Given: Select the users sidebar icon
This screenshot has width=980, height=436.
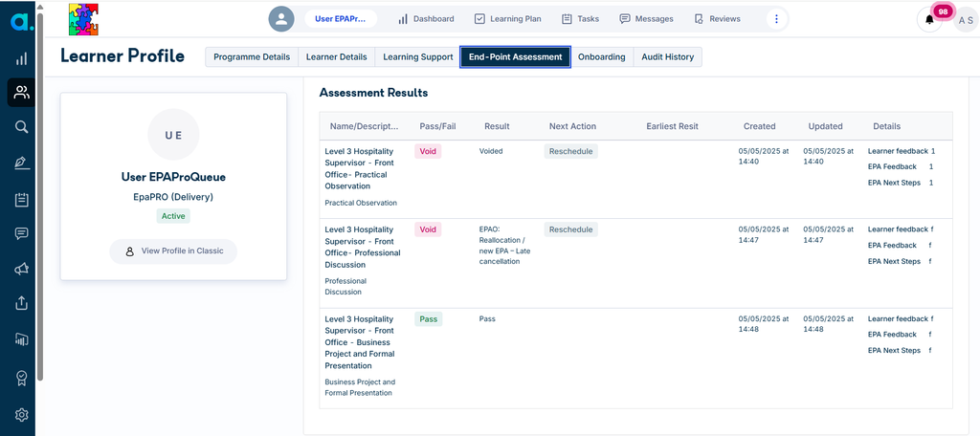Looking at the screenshot, I should coord(21,93).
